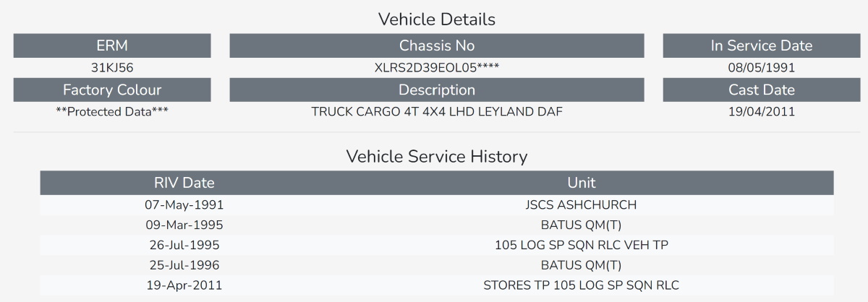Click the Description header
This screenshot has height=302, width=868.
click(x=437, y=90)
